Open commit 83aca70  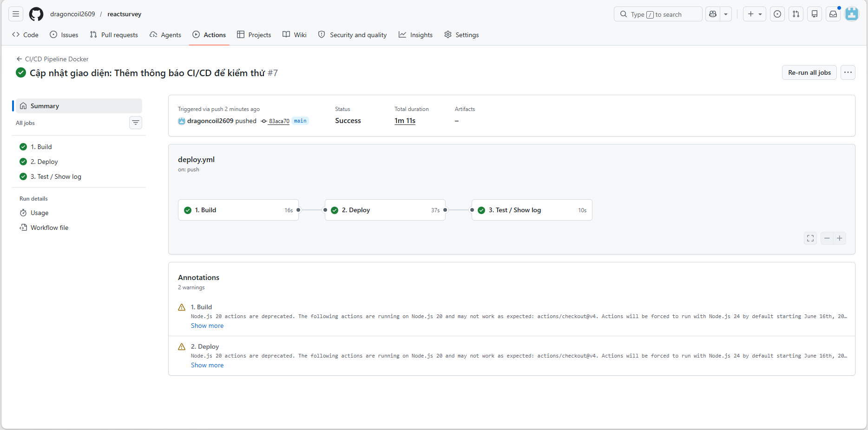point(279,121)
